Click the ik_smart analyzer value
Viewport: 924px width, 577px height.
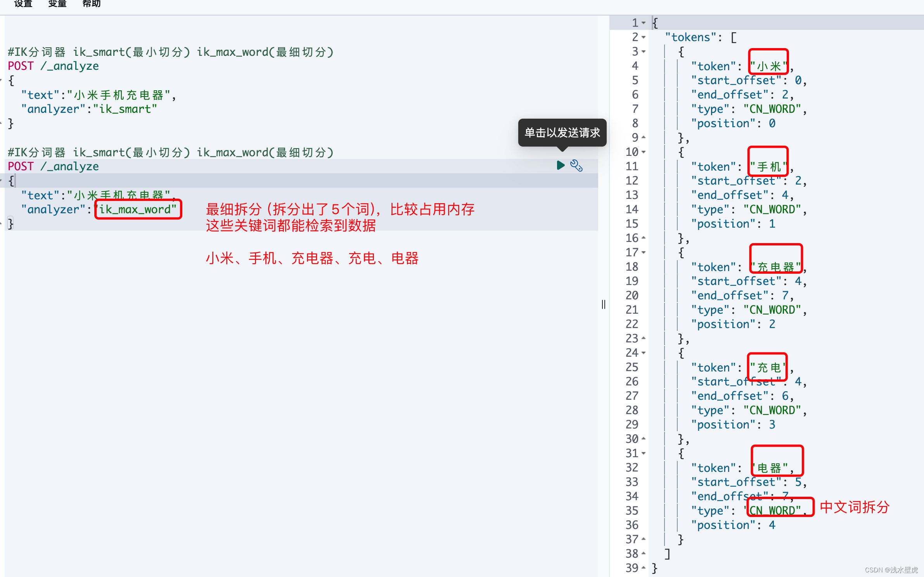coord(125,109)
